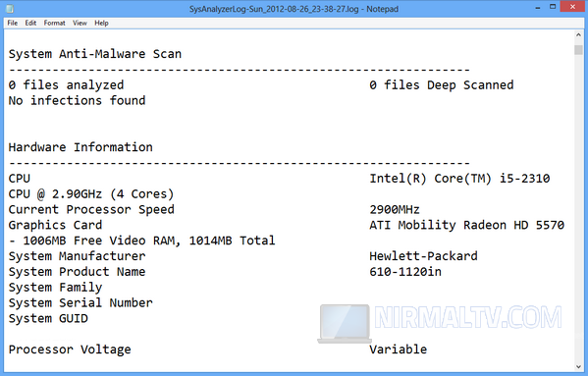
Task: Click on the 'Hewlett-Packard' text
Action: coord(423,256)
